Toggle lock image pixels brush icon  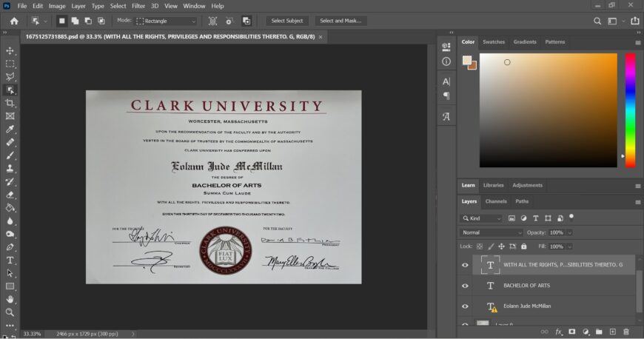[x=491, y=246]
